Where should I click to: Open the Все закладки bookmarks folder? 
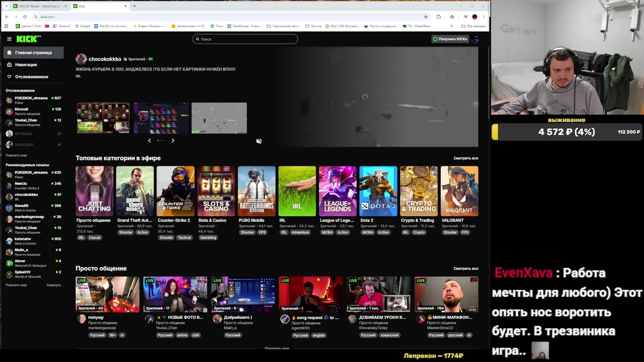pyautogui.click(x=473, y=26)
